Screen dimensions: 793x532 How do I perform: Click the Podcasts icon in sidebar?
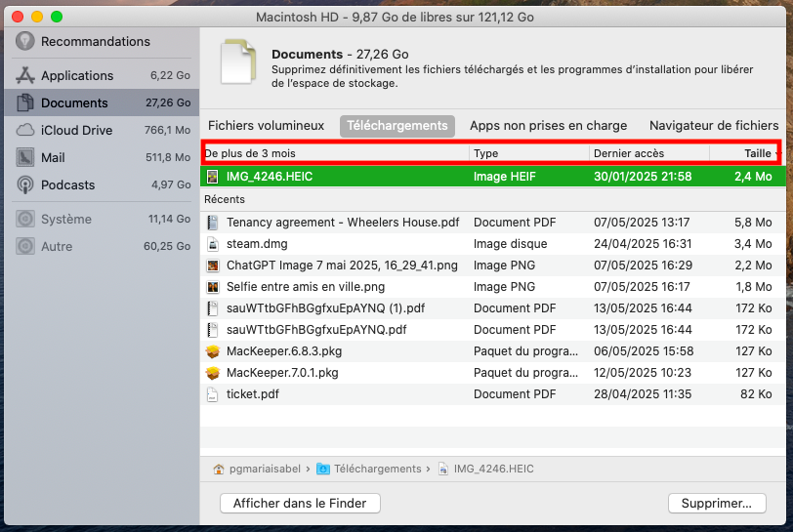24,184
